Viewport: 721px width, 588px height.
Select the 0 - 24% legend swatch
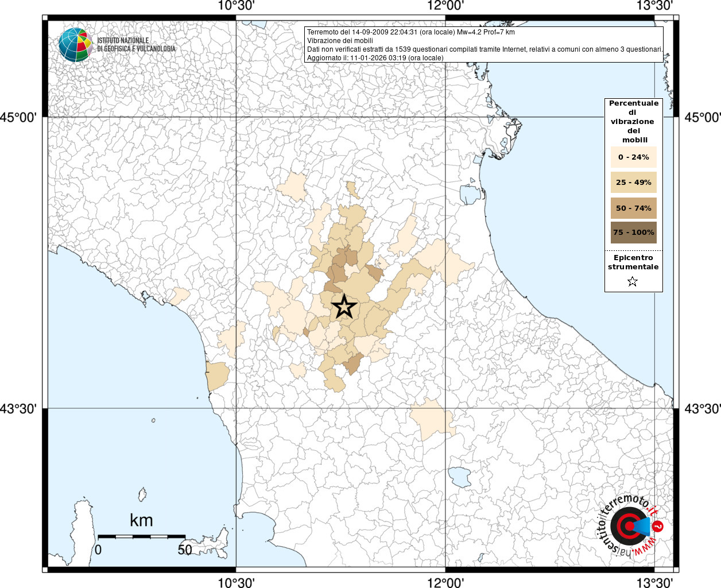(x=634, y=157)
